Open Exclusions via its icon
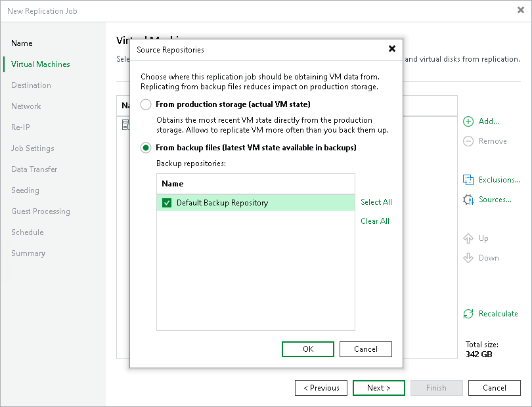This screenshot has width=532, height=407. tap(468, 180)
